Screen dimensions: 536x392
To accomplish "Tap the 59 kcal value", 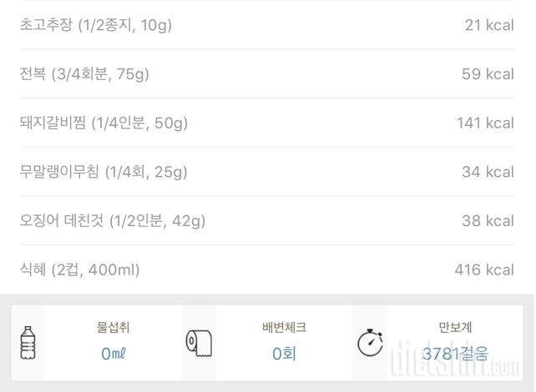I will (x=488, y=74).
